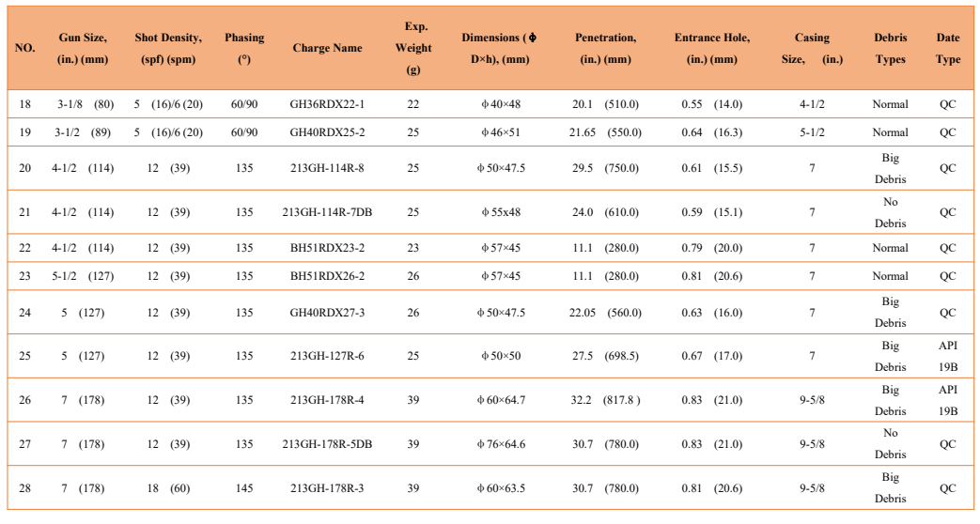
Task: Click the Shot Density column header
Action: pos(168,48)
